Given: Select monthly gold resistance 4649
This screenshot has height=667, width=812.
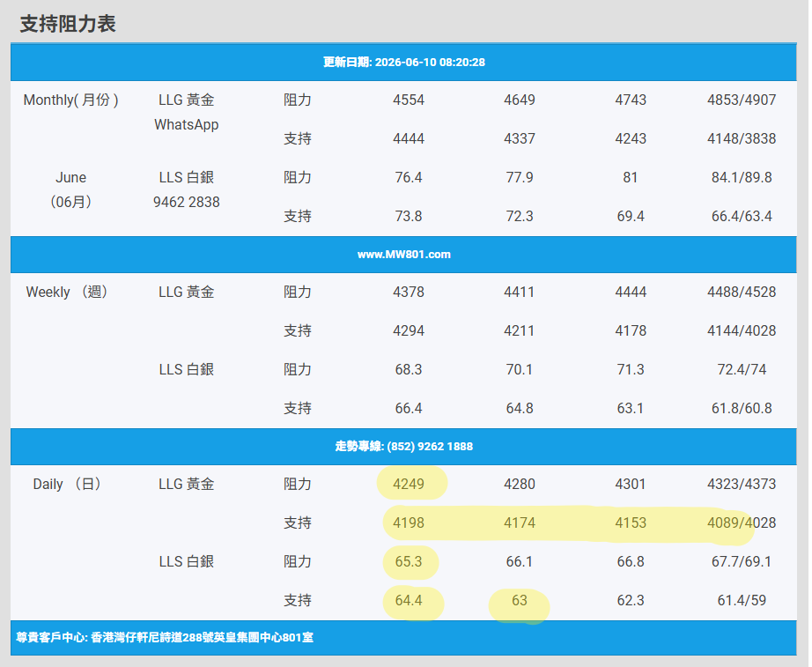Looking at the screenshot, I should click(x=520, y=100).
